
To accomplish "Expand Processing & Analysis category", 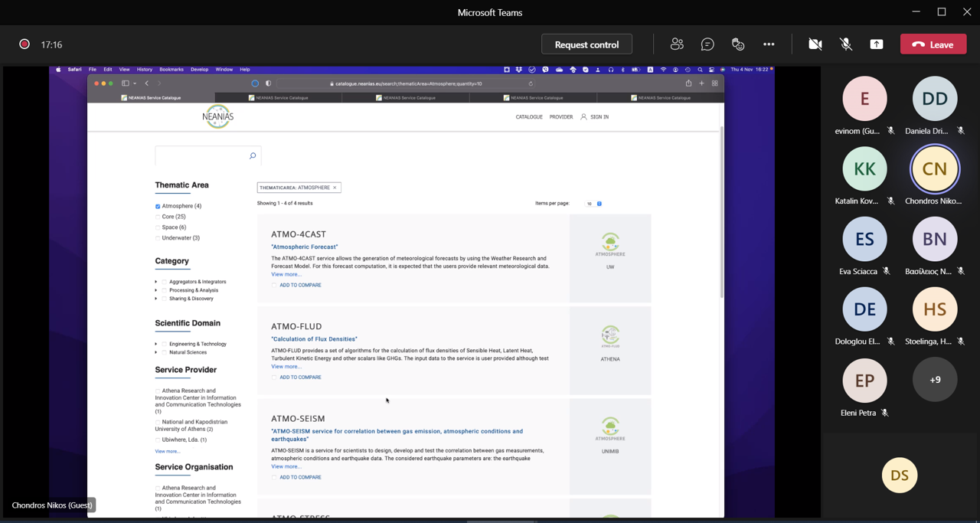I will [156, 290].
